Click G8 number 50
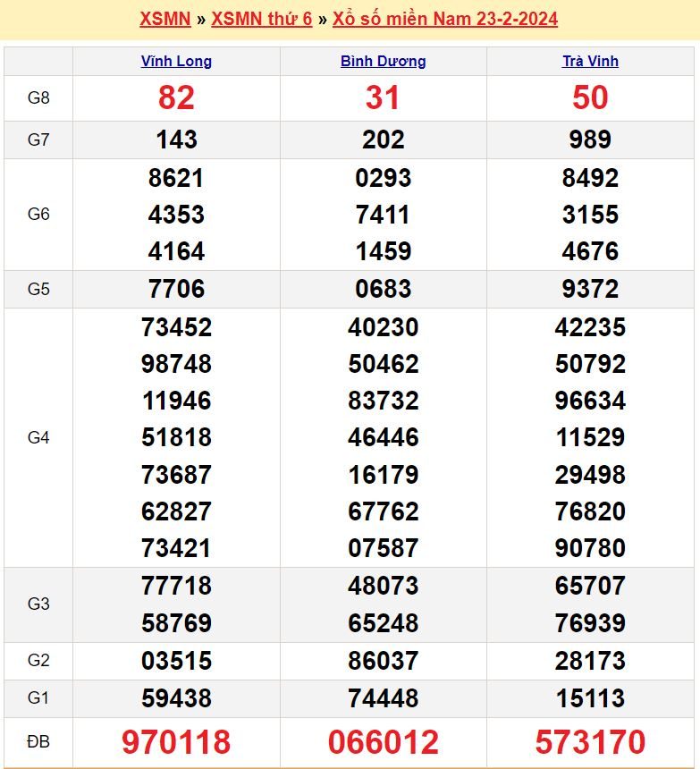The width and height of the screenshot is (700, 769). 590,97
